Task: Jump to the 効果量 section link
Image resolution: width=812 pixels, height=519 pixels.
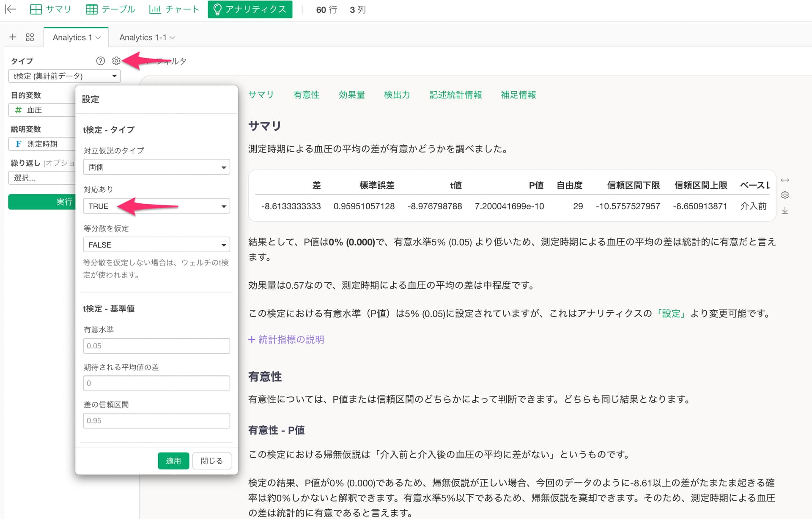Action: pyautogui.click(x=351, y=95)
